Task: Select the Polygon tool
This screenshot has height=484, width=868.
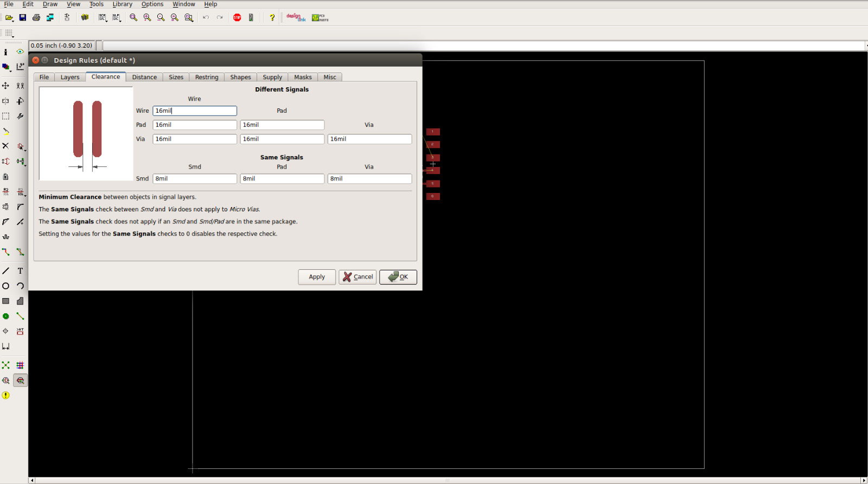Action: [20, 301]
